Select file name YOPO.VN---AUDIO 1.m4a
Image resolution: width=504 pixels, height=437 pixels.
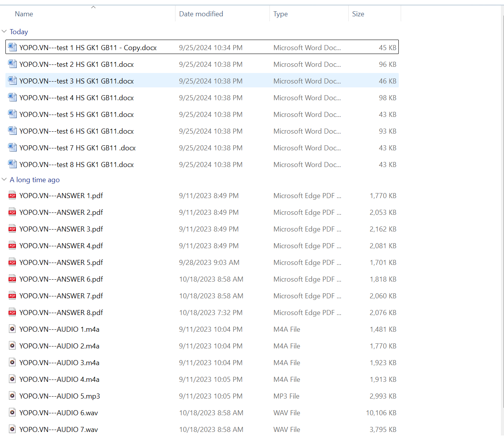coord(59,329)
